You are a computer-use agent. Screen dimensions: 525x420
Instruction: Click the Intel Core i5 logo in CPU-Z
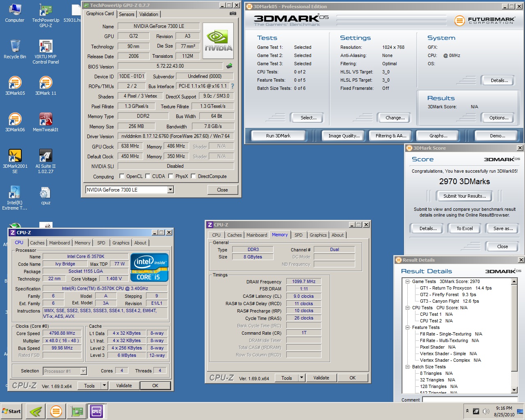tap(149, 267)
